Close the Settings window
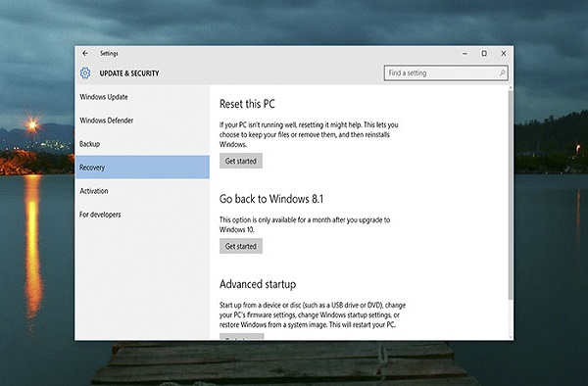588x386 pixels. 504,53
